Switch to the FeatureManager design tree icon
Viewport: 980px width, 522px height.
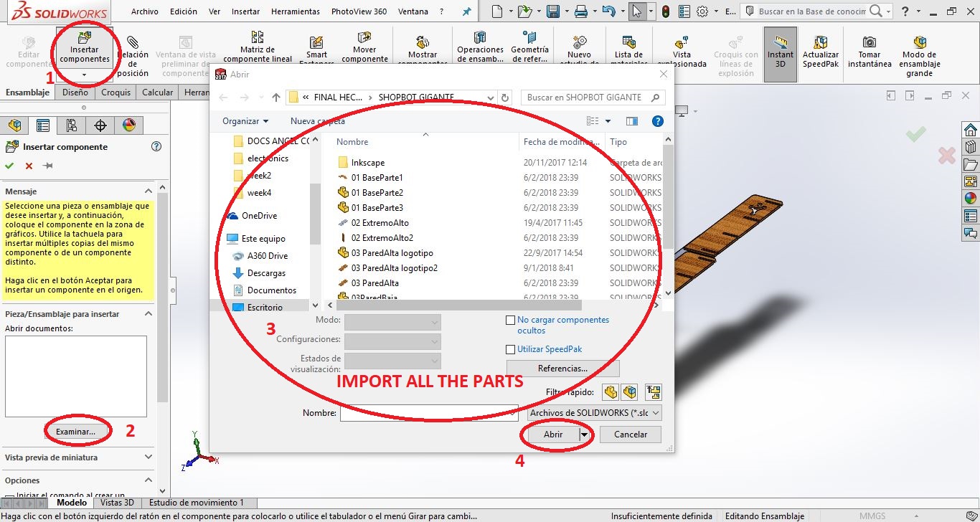14,125
